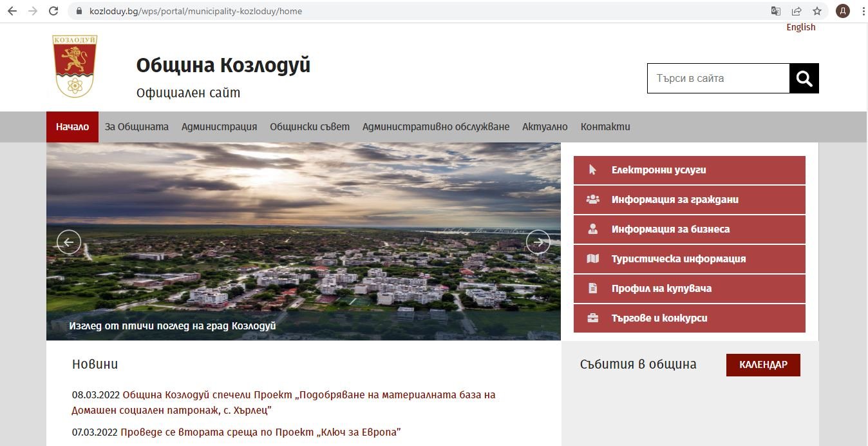Click the Търси в сайта search field
The width and height of the screenshot is (868, 446).
(718, 79)
